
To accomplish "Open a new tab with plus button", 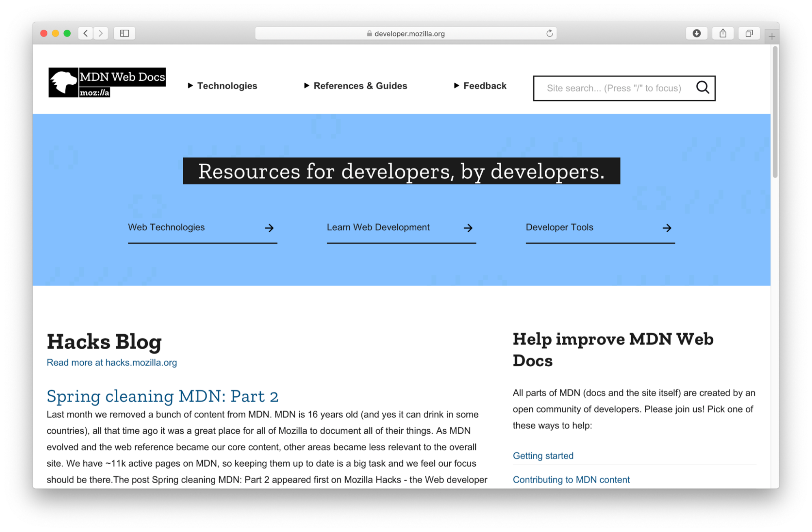I will tap(772, 37).
